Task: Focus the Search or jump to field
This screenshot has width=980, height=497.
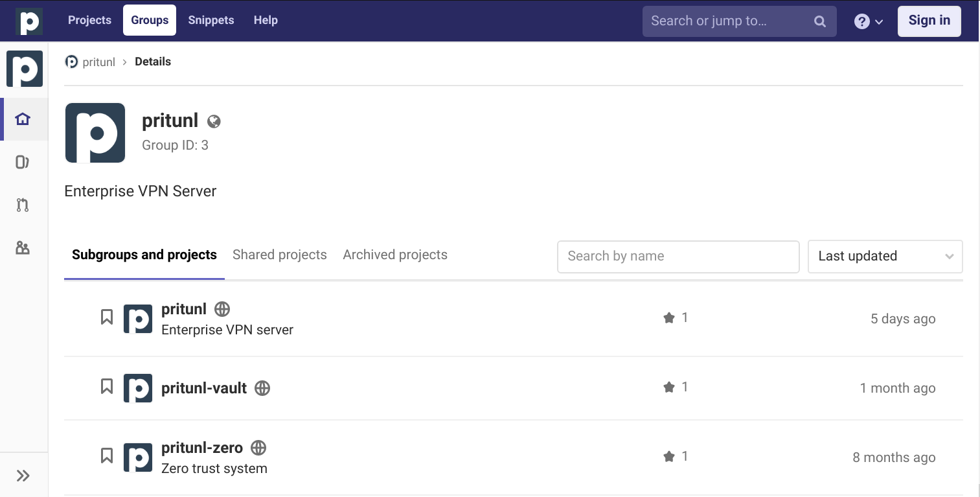Action: 740,21
